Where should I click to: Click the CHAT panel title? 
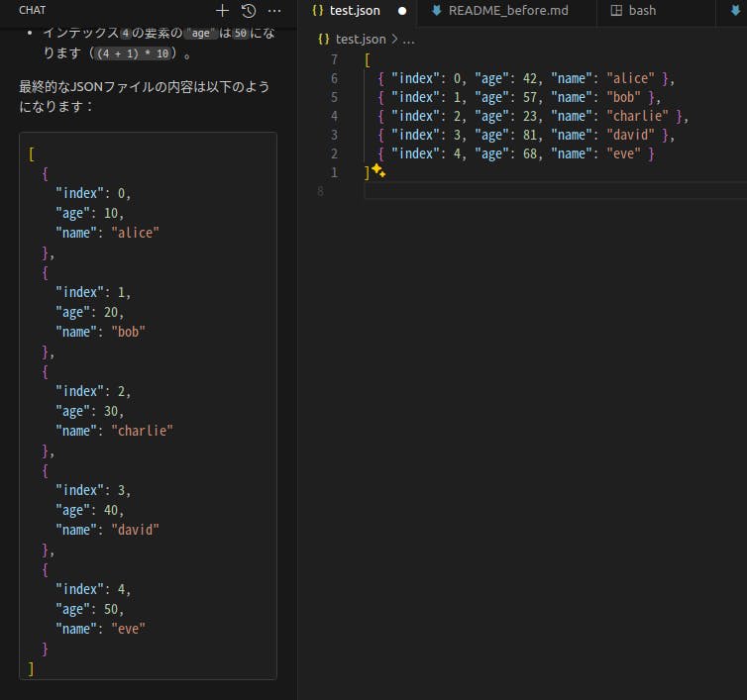pyautogui.click(x=32, y=10)
